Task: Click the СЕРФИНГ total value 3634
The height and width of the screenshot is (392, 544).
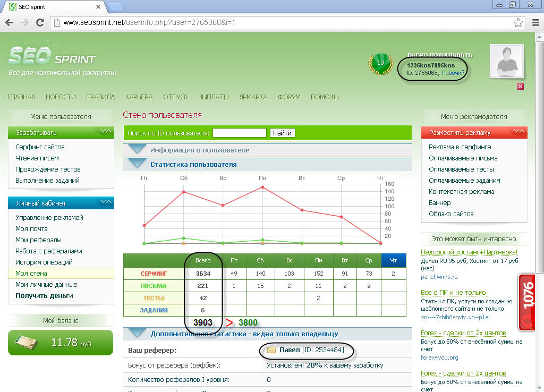Action: pyautogui.click(x=203, y=274)
